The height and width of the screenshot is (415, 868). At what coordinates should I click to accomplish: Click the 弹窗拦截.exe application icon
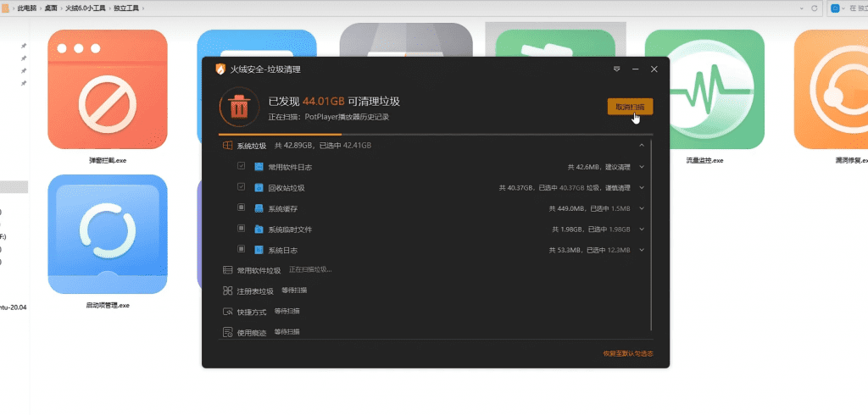point(107,89)
